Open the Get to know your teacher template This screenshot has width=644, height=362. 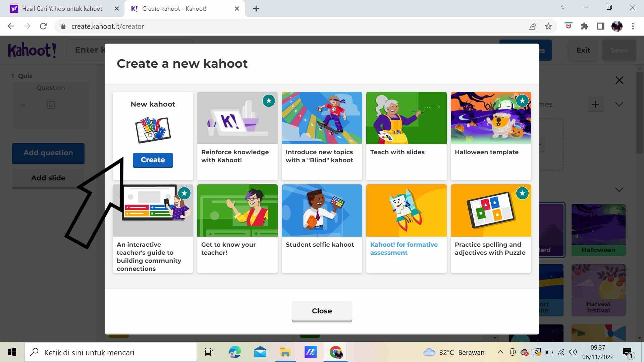pyautogui.click(x=237, y=228)
